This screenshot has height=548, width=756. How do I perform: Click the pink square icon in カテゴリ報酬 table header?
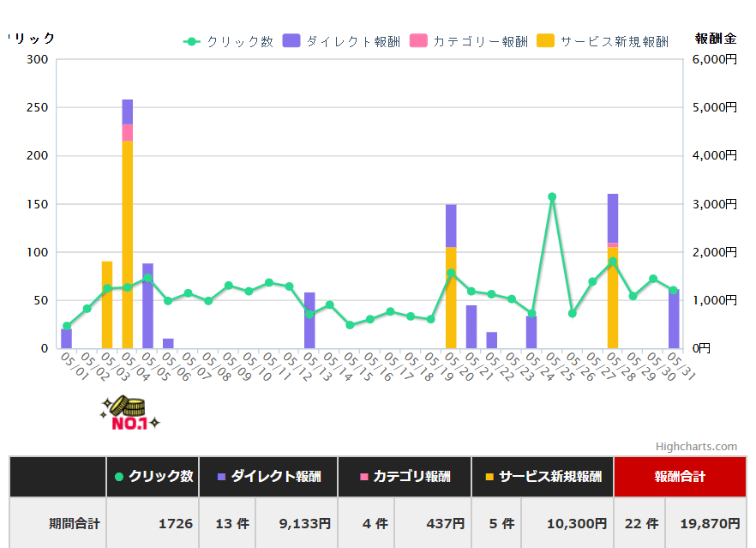(364, 476)
